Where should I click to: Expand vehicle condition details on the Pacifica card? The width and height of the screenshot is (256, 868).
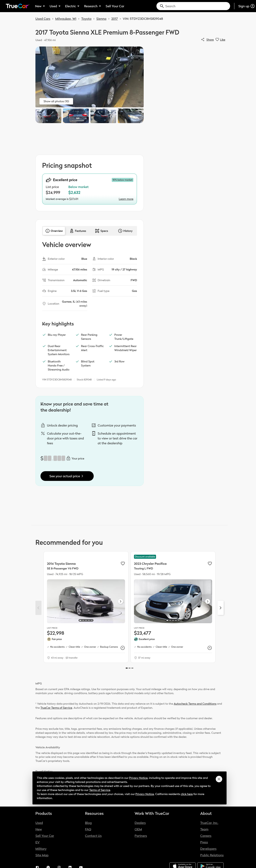[209, 648]
